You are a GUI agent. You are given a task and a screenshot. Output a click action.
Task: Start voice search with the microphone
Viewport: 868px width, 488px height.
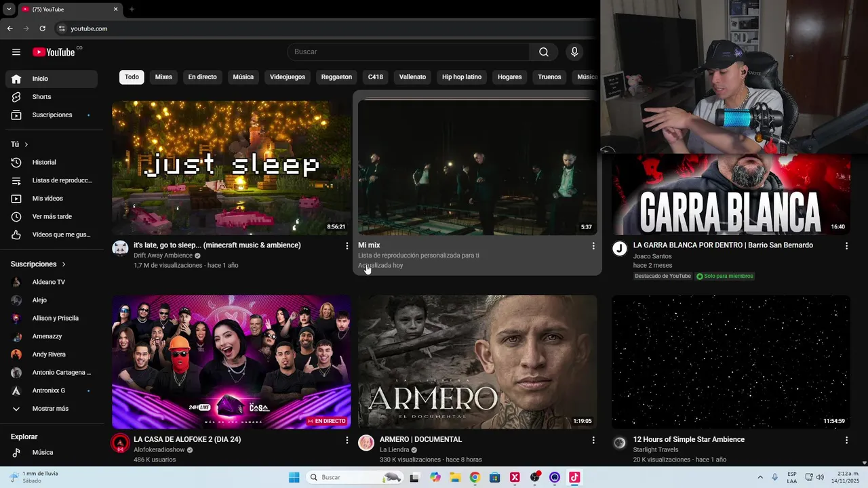tap(574, 52)
